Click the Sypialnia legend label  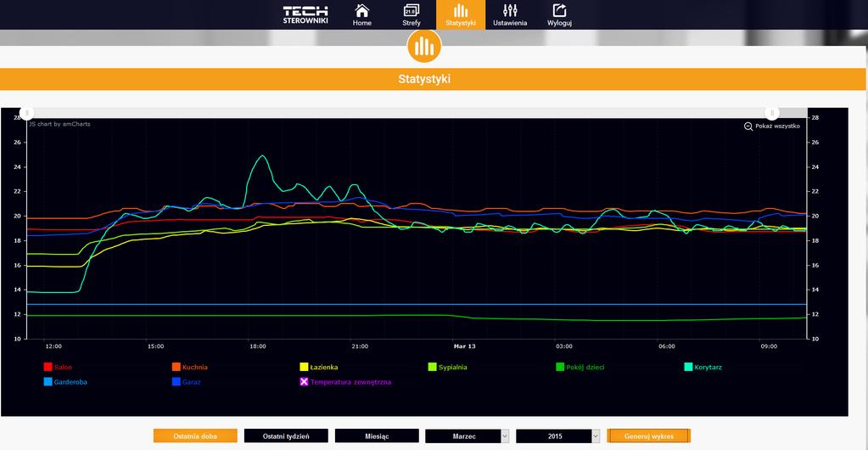(x=453, y=367)
